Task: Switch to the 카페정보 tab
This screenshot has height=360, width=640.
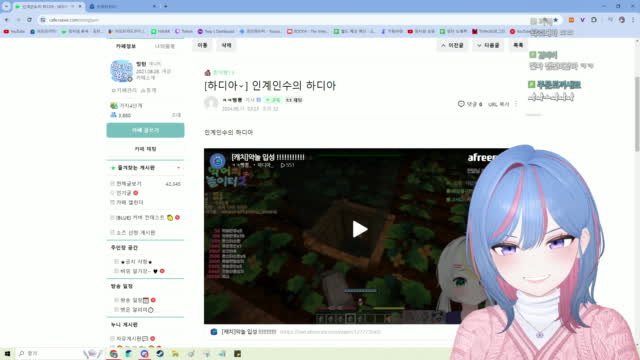Action: pos(126,46)
